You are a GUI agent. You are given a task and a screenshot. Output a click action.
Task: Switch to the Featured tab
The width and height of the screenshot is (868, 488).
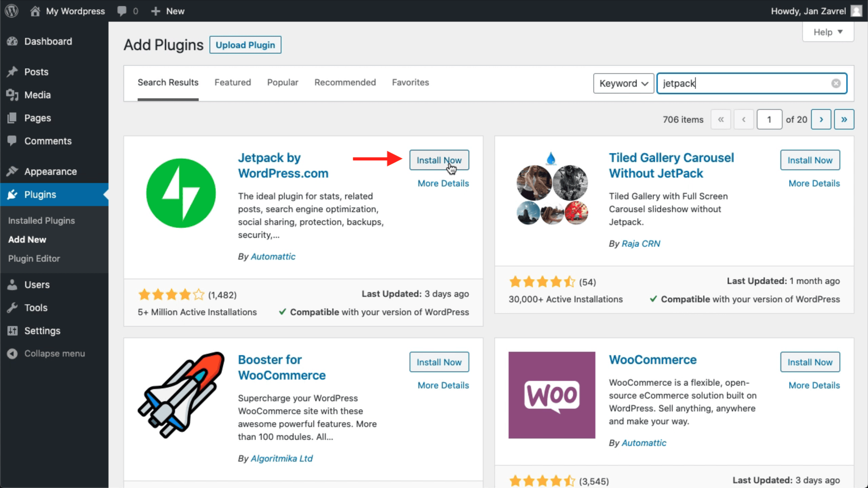point(232,82)
